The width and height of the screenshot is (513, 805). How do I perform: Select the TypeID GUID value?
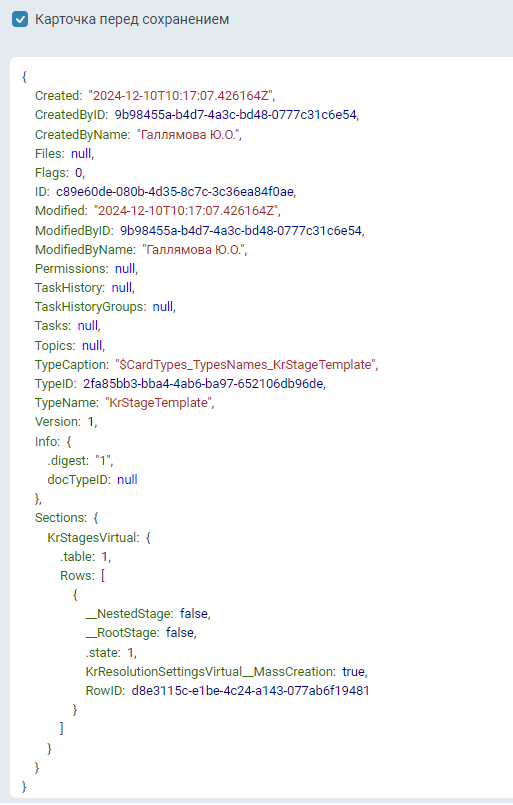pyautogui.click(x=203, y=384)
